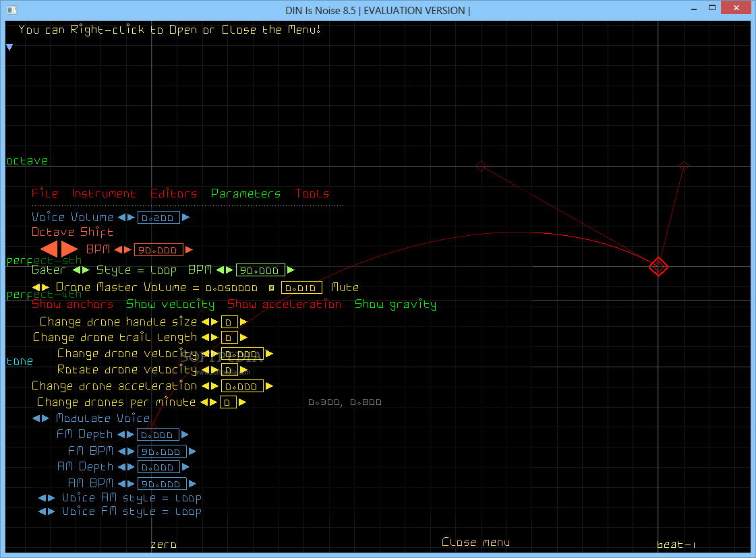Open the File menu

[45, 193]
